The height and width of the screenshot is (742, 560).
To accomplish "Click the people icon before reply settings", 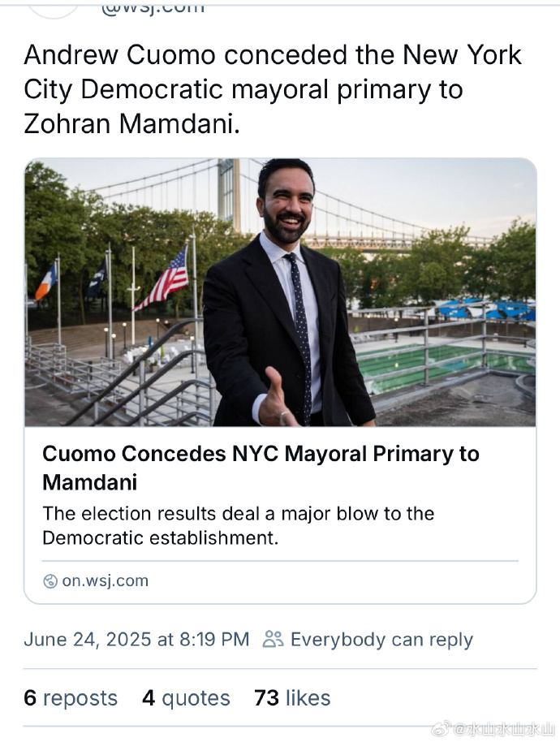I will click(x=273, y=639).
